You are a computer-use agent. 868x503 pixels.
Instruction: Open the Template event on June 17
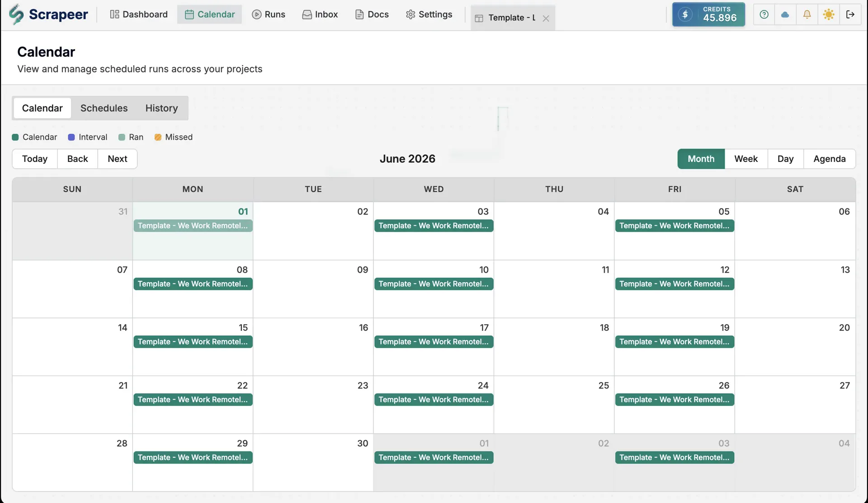click(x=434, y=342)
